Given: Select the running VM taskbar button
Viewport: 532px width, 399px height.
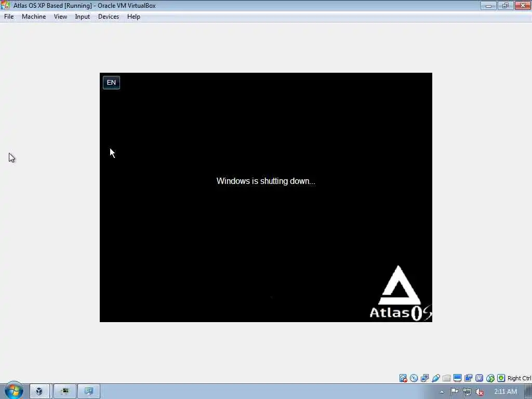Looking at the screenshot, I should pos(65,392).
